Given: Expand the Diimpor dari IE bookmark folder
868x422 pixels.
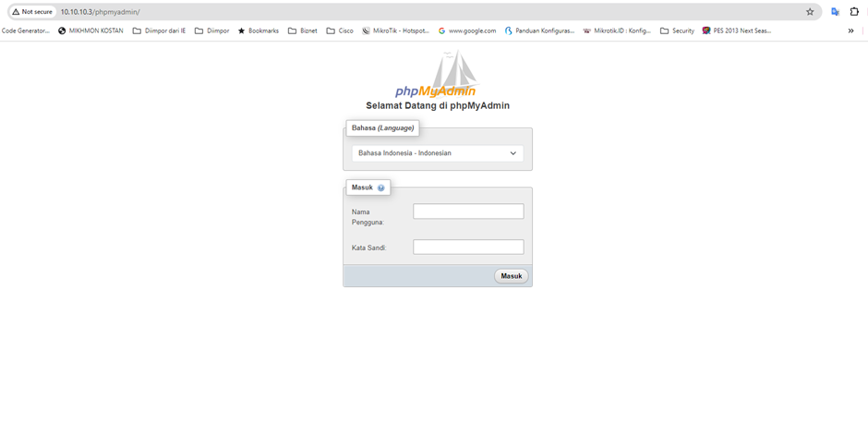Looking at the screenshot, I should click(x=159, y=30).
